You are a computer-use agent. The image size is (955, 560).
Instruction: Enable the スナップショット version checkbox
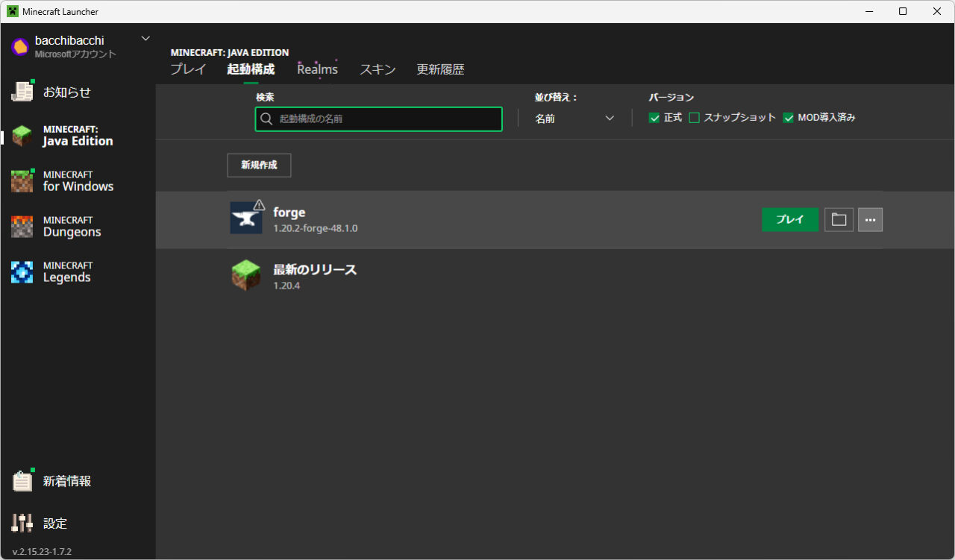coord(694,117)
